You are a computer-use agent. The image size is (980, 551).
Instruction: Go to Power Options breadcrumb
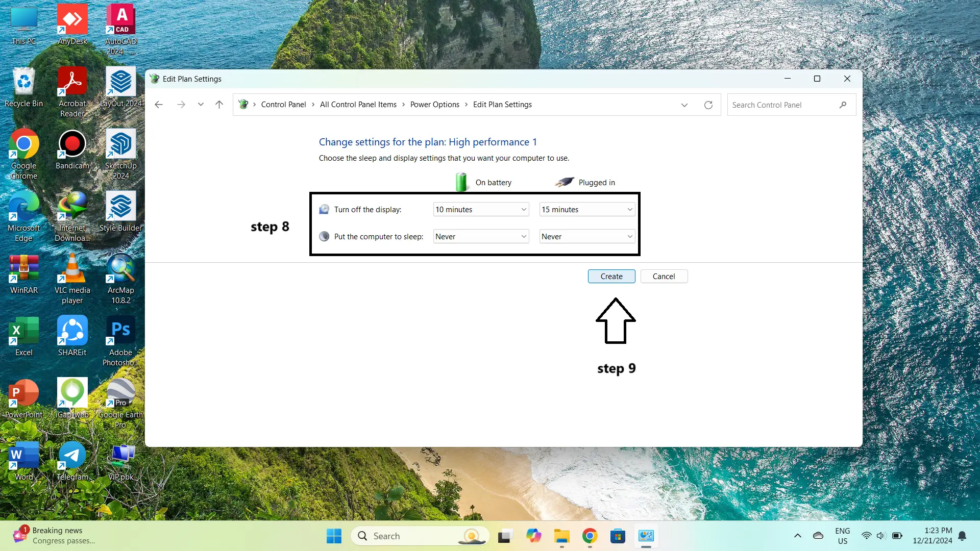point(434,105)
